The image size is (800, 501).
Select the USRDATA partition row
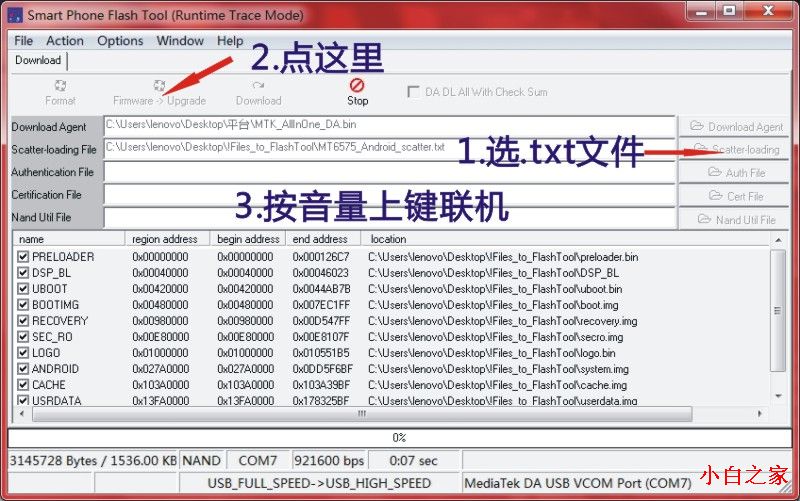click(391, 400)
